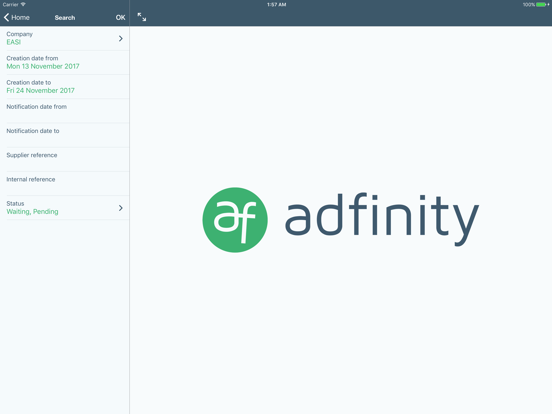Tap the Internal reference field
552x414 pixels.
pos(65,184)
